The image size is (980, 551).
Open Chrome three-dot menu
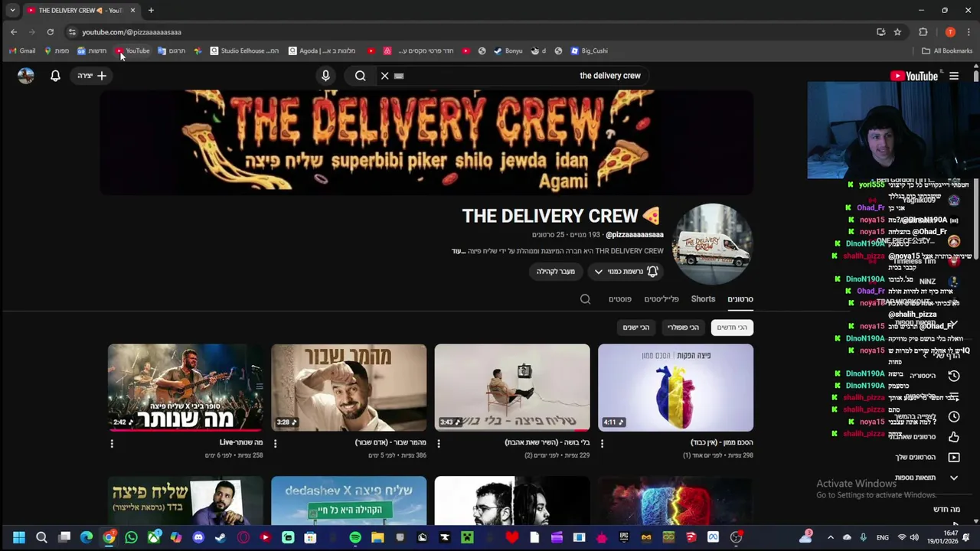969,32
